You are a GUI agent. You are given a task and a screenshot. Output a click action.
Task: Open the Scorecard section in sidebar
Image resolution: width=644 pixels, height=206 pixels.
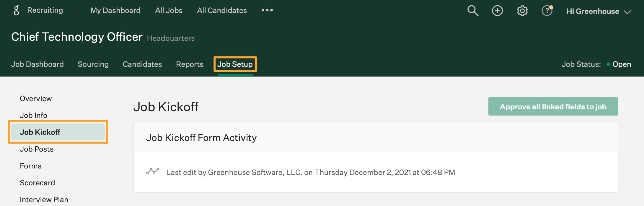click(x=37, y=183)
